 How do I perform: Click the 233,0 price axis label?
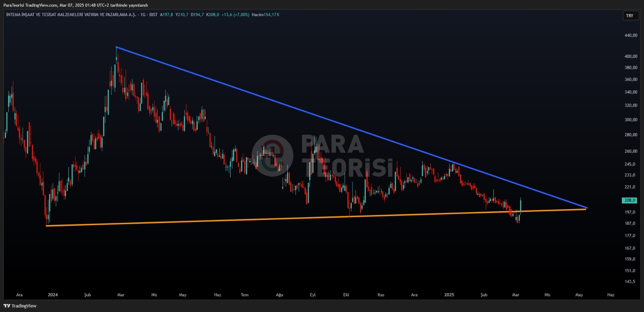tap(630, 175)
